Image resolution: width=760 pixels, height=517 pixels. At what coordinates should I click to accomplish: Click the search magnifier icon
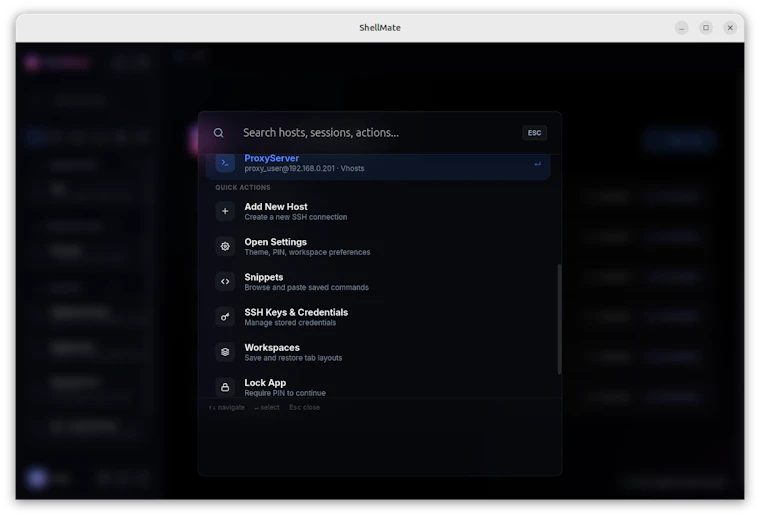point(219,133)
